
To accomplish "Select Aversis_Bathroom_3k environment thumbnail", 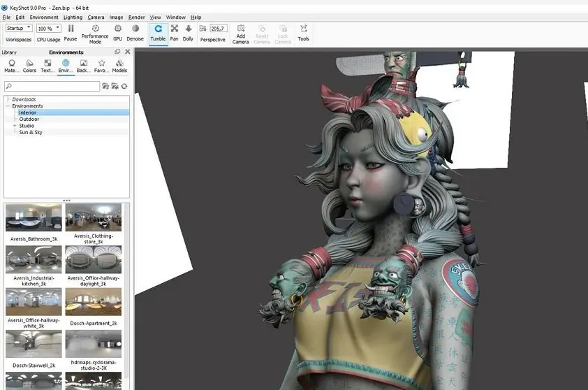I will click(34, 217).
